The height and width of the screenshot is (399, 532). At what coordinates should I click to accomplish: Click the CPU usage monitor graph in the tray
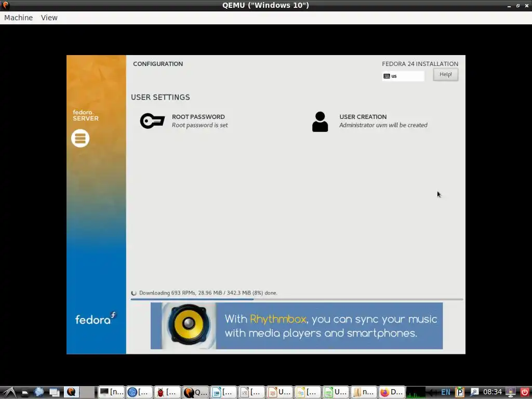pyautogui.click(x=416, y=392)
